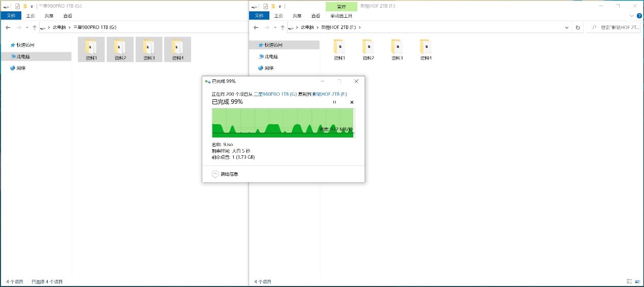644x287 pixels.
Task: Switch to details view in F: status bar
Action: 629,281
